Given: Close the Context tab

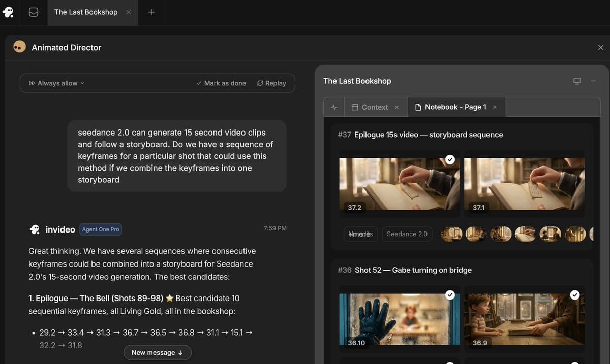Looking at the screenshot, I should coord(397,107).
